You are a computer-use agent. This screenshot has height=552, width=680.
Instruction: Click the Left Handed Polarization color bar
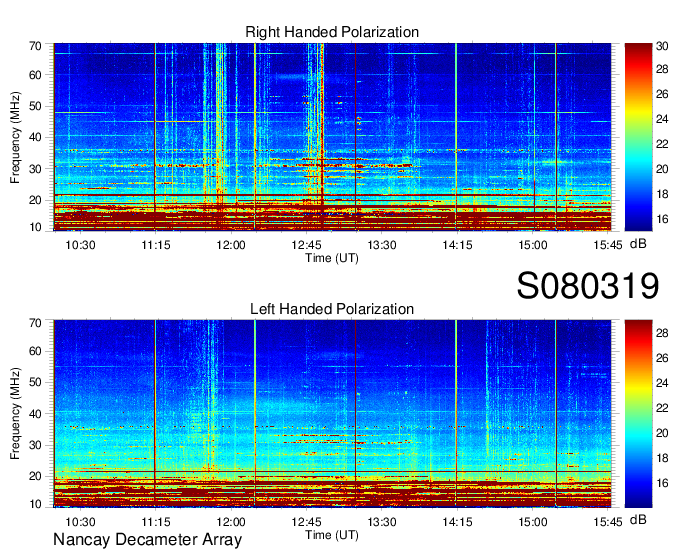(x=638, y=414)
